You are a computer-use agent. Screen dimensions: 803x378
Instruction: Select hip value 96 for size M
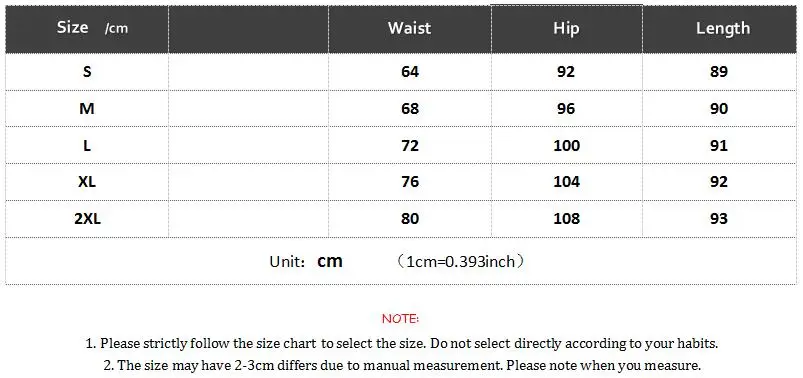click(x=566, y=109)
